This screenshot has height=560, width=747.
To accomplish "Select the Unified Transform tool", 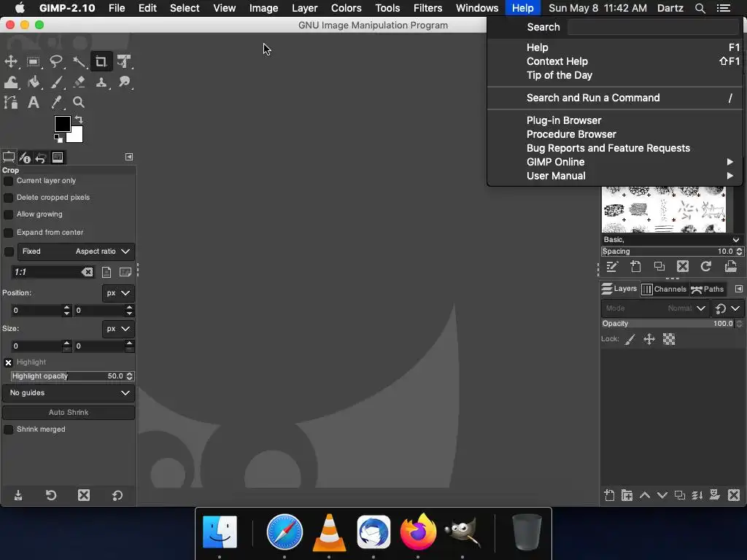I will [124, 61].
